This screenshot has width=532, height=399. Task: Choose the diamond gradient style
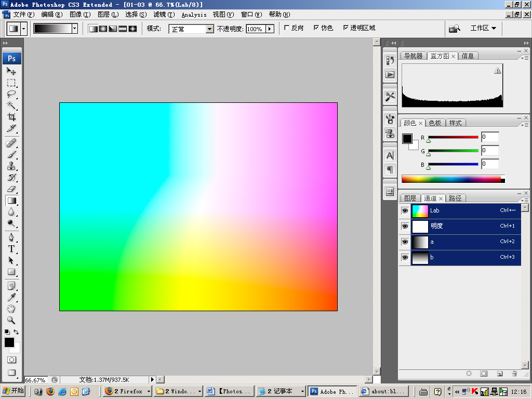tap(132, 29)
